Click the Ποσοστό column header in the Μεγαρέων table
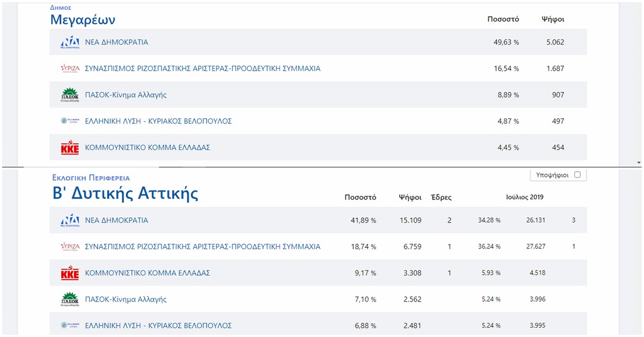Image resolution: width=644 pixels, height=337 pixels. [x=503, y=19]
